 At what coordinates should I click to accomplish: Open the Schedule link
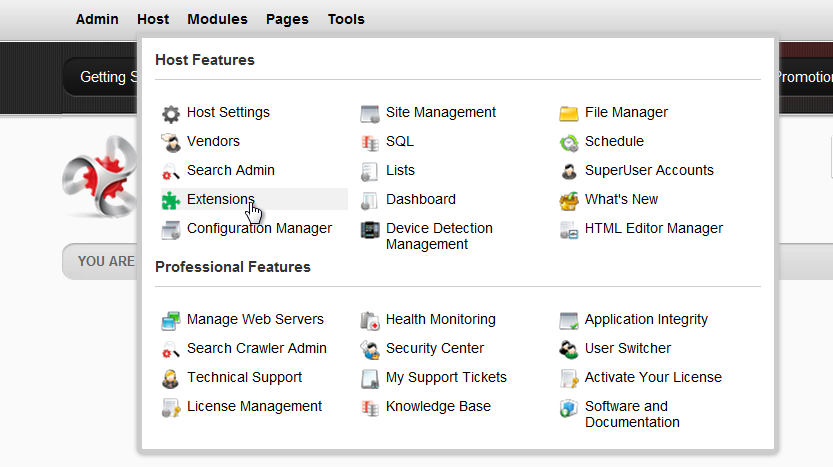(x=614, y=141)
